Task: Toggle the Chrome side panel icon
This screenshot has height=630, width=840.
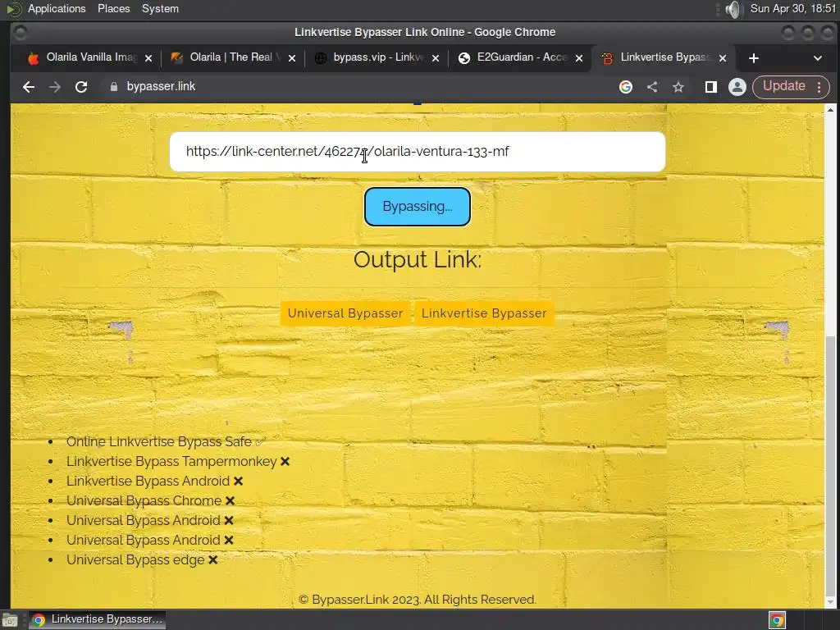Action: coord(711,87)
